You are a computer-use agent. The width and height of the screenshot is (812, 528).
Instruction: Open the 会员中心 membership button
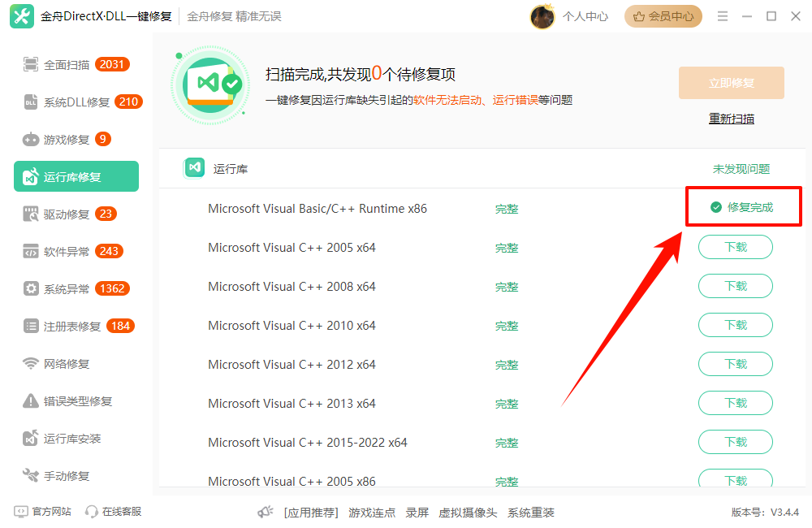pyautogui.click(x=663, y=16)
